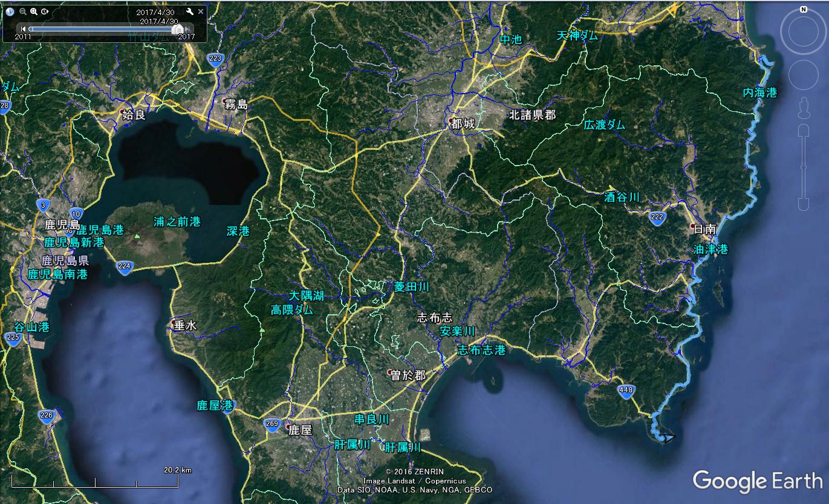Close the historical imagery time slider panel
The width and height of the screenshot is (829, 504).
pos(201,11)
